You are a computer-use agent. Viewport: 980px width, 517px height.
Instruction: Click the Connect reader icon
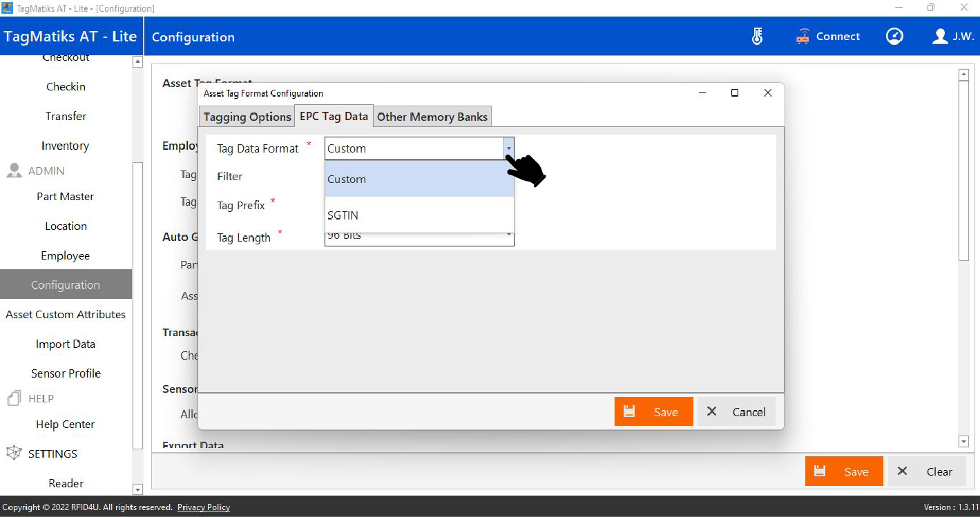(803, 37)
